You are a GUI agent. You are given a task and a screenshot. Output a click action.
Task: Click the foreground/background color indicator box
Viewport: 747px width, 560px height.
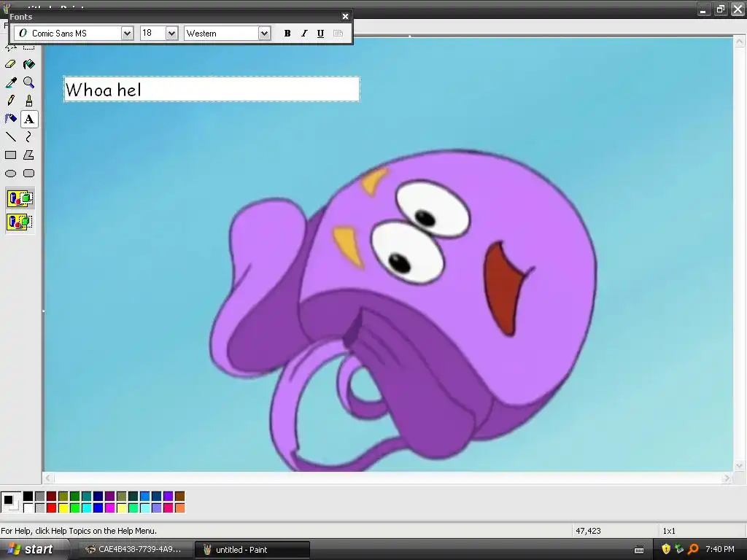pyautogui.click(x=10, y=502)
